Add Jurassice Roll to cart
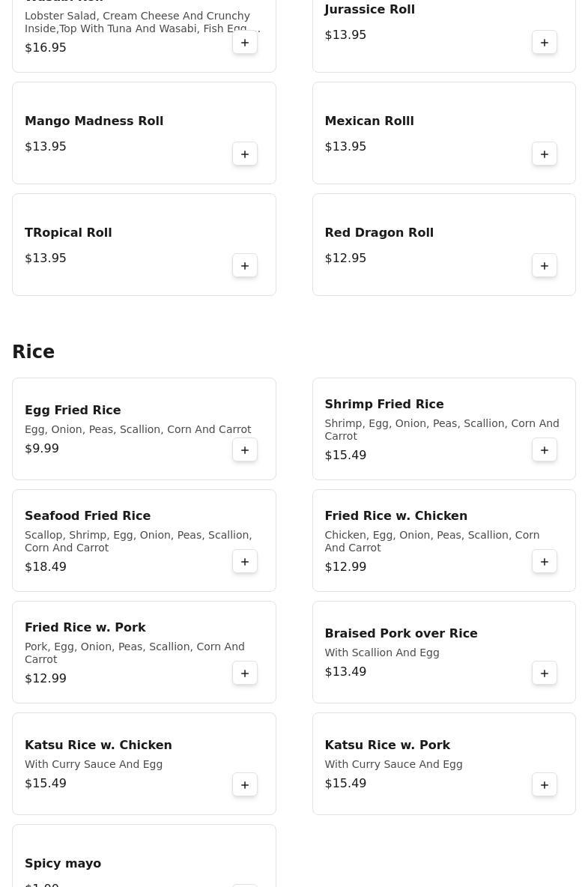Screen dimensions: 588x887 [x=545, y=43]
